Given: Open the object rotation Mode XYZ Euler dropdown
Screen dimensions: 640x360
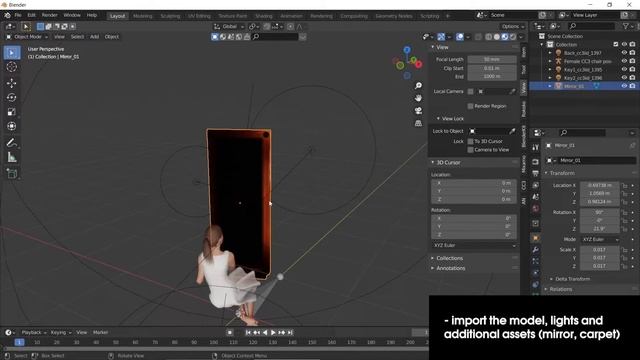Looking at the screenshot, I should (600, 239).
